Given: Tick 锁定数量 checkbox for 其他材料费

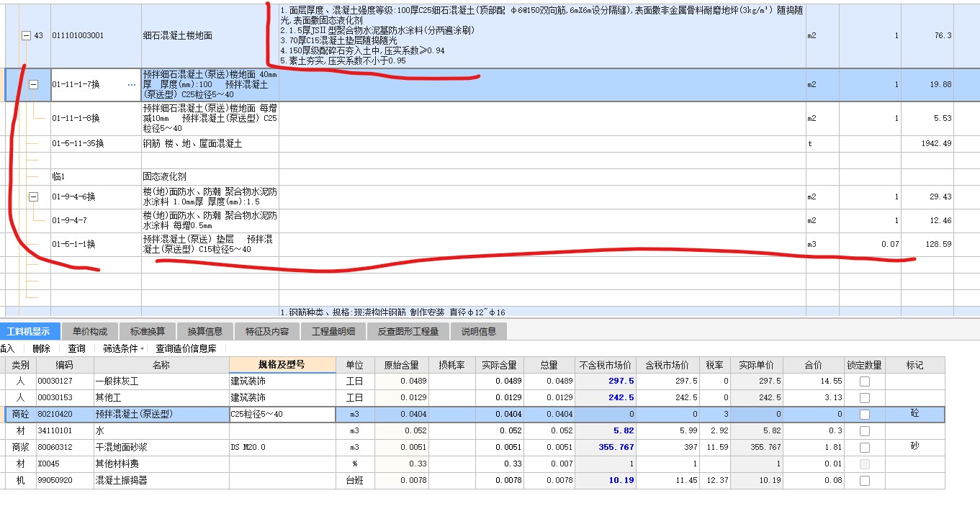Looking at the screenshot, I should coord(864,464).
